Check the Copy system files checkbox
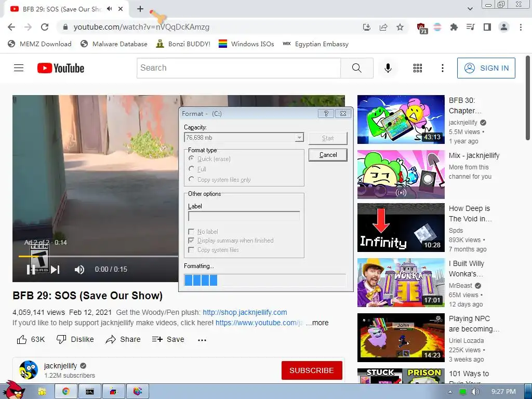Viewport: 532px width, 399px height. click(x=191, y=250)
